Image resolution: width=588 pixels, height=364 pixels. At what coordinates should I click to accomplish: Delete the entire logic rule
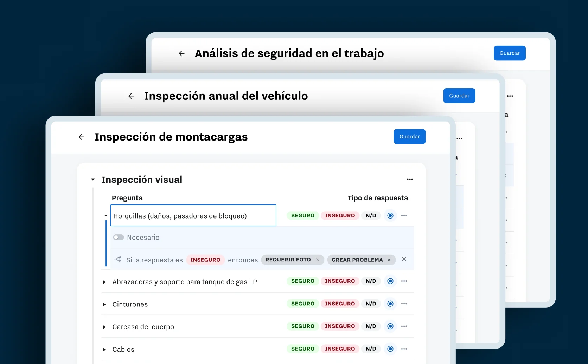pos(404,259)
